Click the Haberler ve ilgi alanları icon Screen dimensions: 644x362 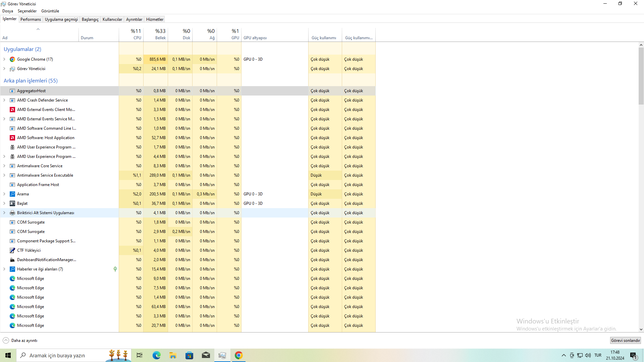coord(12,269)
